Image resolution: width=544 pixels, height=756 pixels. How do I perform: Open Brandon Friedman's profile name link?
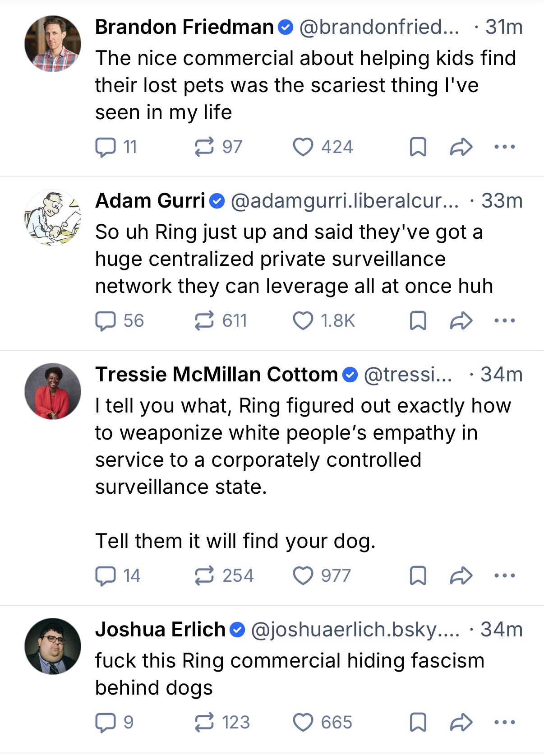click(184, 27)
